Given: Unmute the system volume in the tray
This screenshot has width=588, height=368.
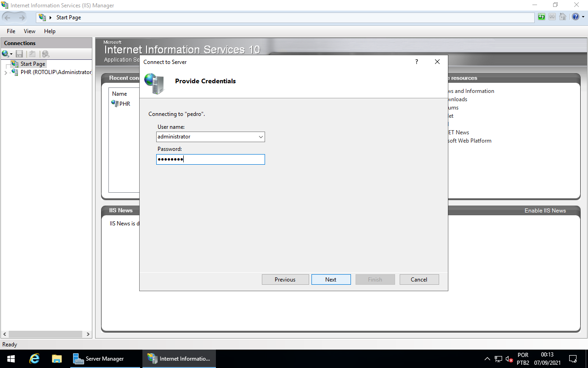Looking at the screenshot, I should click(509, 358).
